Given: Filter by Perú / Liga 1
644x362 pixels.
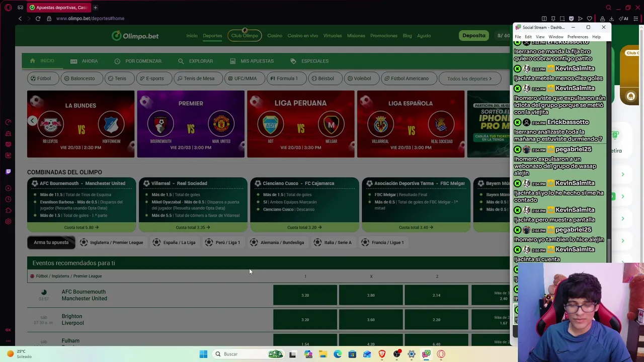Looking at the screenshot, I should click(222, 242).
